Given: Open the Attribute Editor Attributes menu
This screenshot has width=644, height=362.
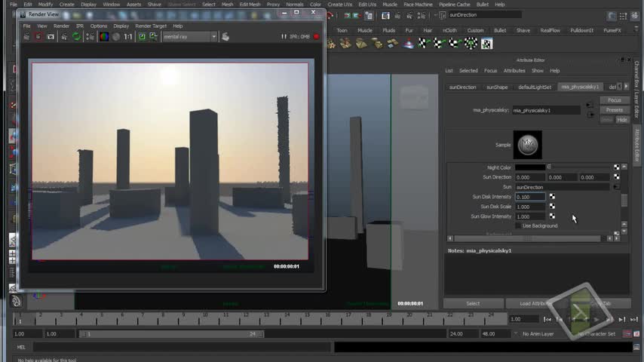Looking at the screenshot, I should click(514, 71).
